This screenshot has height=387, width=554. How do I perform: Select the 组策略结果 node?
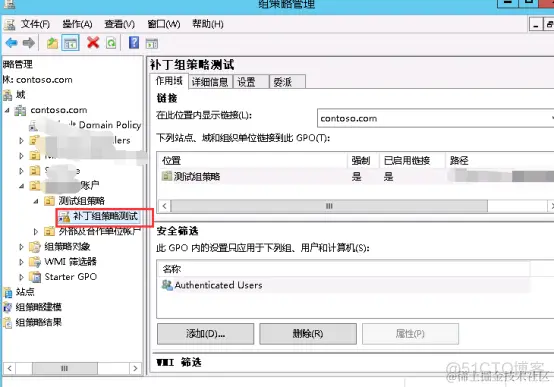click(39, 322)
